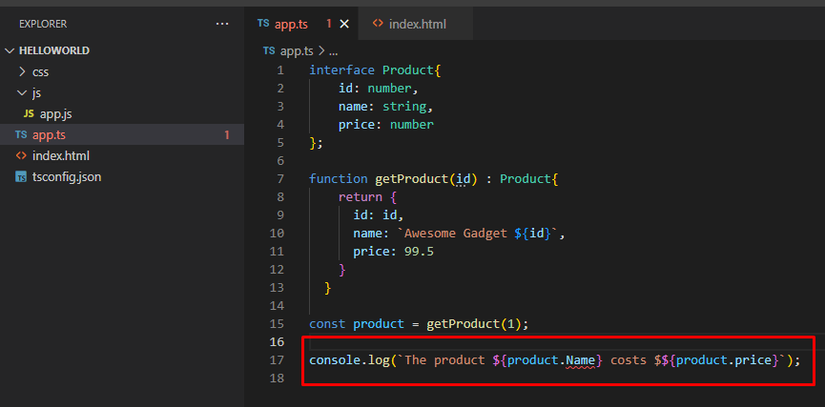Click the 'interface' keyword on line 1
The height and width of the screenshot is (407, 825).
[342, 70]
